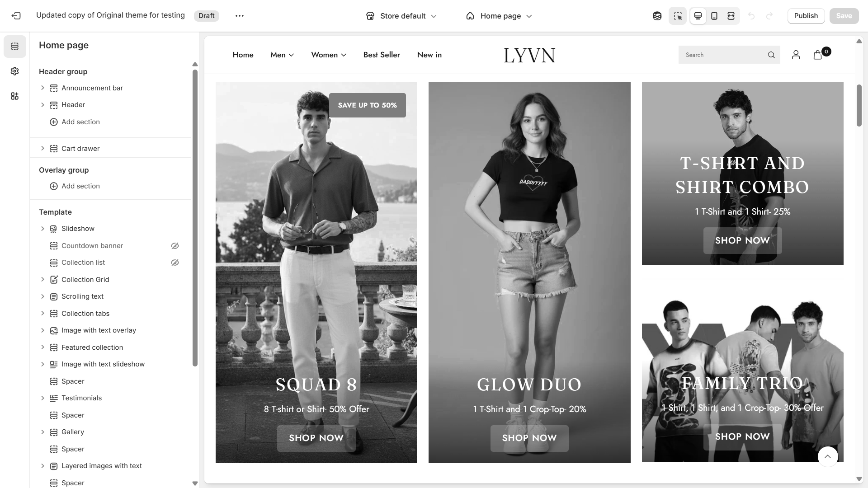The image size is (868, 488).
Task: Show the hidden Collection list section
Action: click(175, 263)
